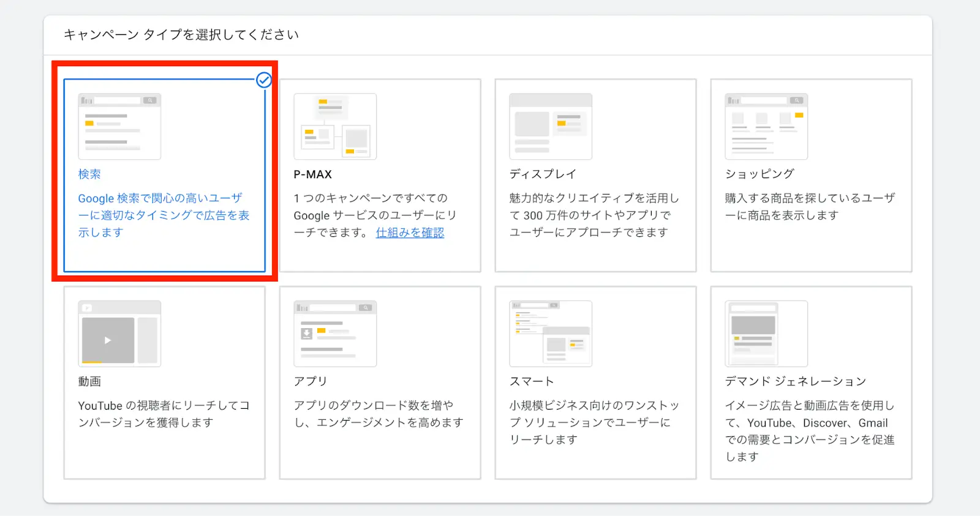Toggle the blue checkmark on 検索 card
Image resolution: width=980 pixels, height=516 pixels.
(264, 80)
